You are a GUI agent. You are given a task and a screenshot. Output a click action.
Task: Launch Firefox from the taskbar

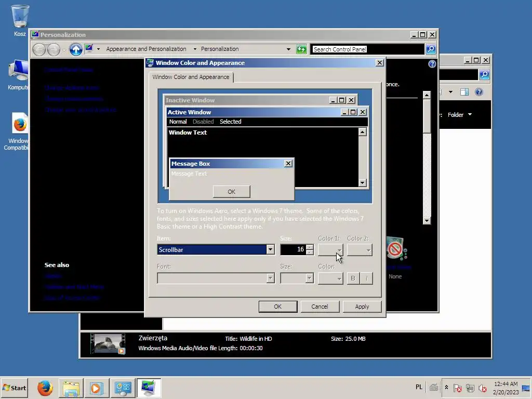(x=45, y=388)
